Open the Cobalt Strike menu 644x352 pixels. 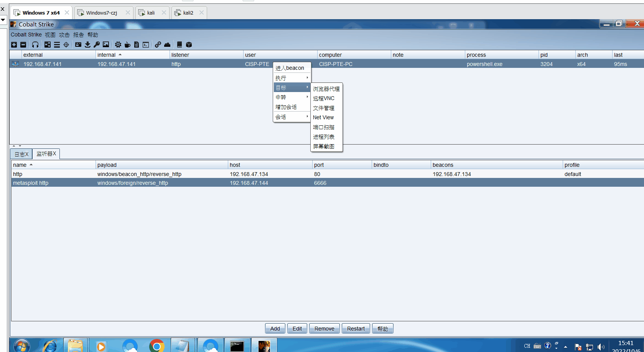(26, 35)
